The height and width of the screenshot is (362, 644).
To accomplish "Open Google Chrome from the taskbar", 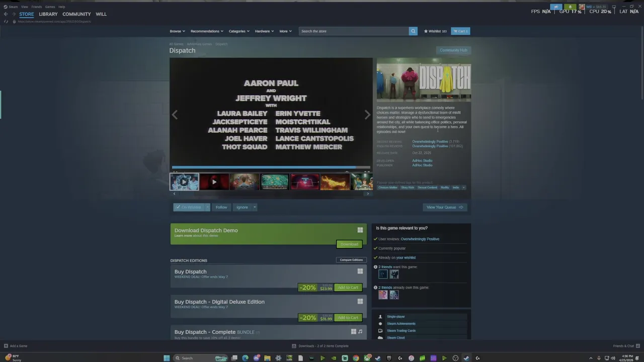I will [356, 358].
